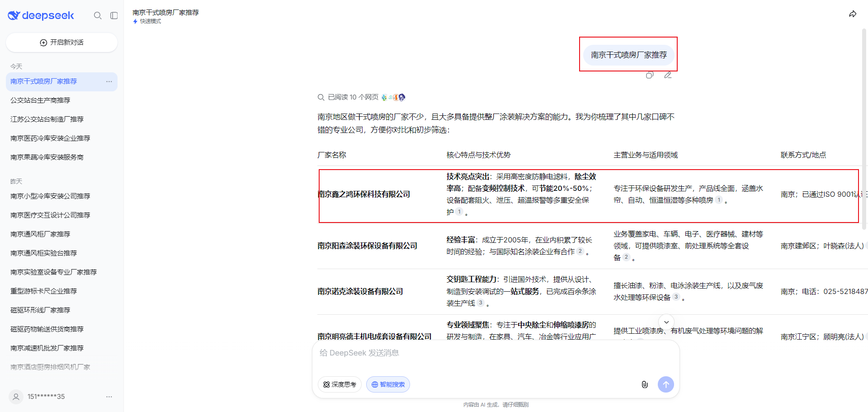Click company name 南京阳森涂装环保设备有限公司
This screenshot has width=868, height=412.
(x=368, y=246)
